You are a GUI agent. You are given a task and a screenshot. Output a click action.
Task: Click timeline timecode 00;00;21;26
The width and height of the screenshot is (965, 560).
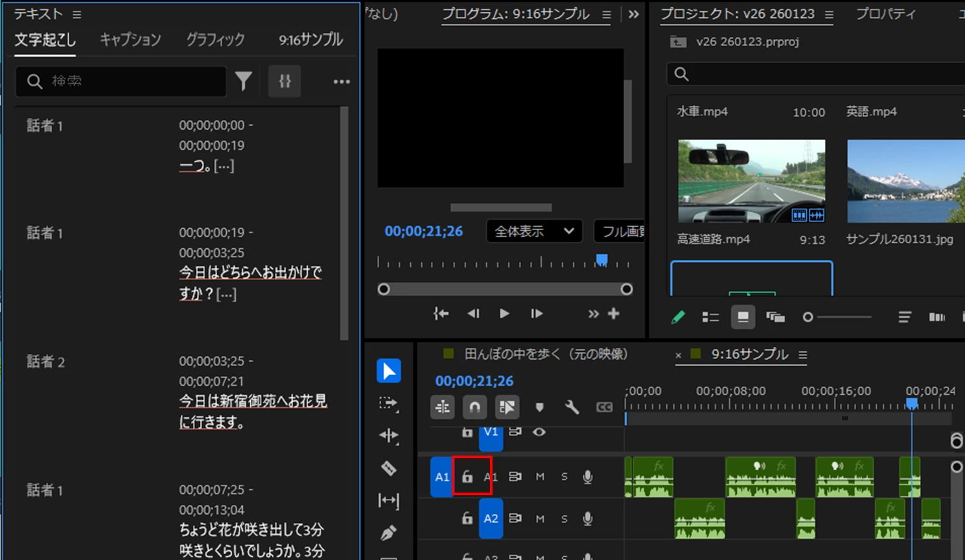[474, 381]
